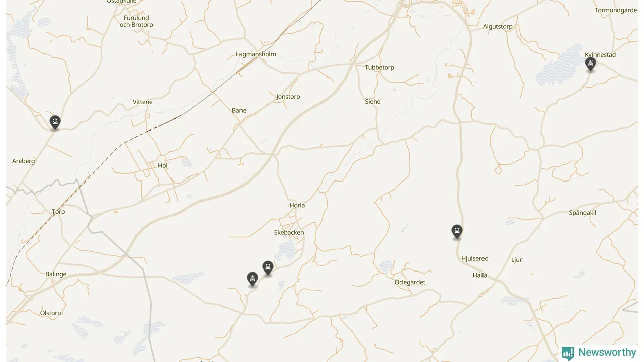Click the Algutstorp place label
Viewport: 644px width, 362px height.
pos(498,27)
